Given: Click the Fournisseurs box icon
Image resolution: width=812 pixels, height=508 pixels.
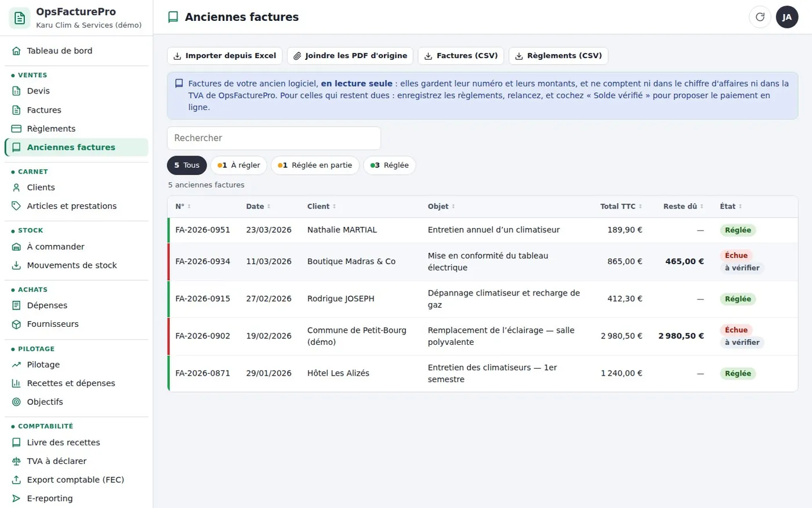Looking at the screenshot, I should tap(16, 324).
